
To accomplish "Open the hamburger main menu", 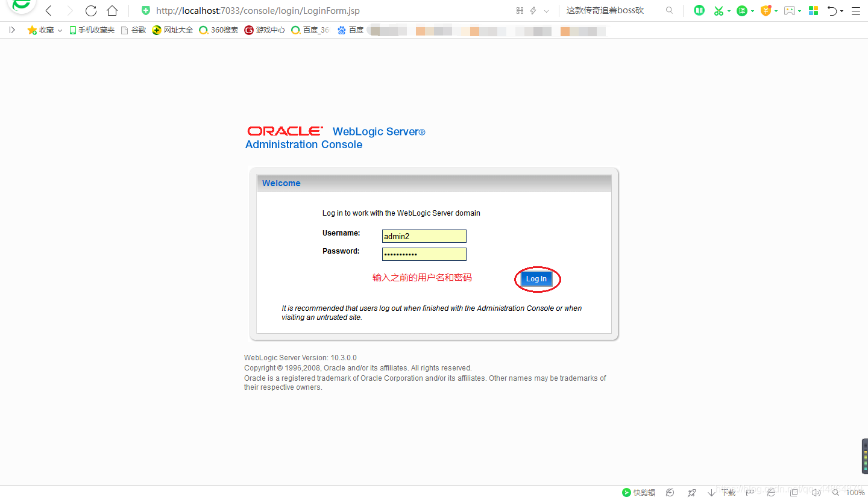I will tap(855, 11).
